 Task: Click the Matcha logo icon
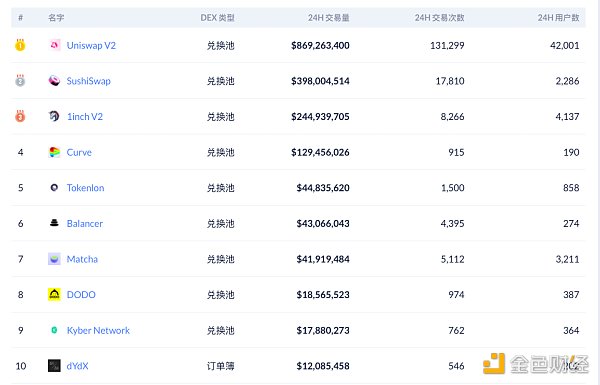54,259
